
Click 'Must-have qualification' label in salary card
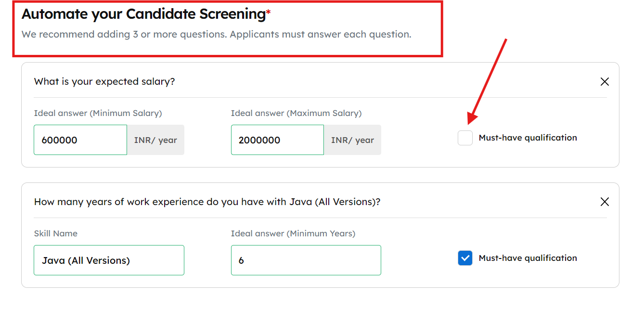click(x=528, y=138)
